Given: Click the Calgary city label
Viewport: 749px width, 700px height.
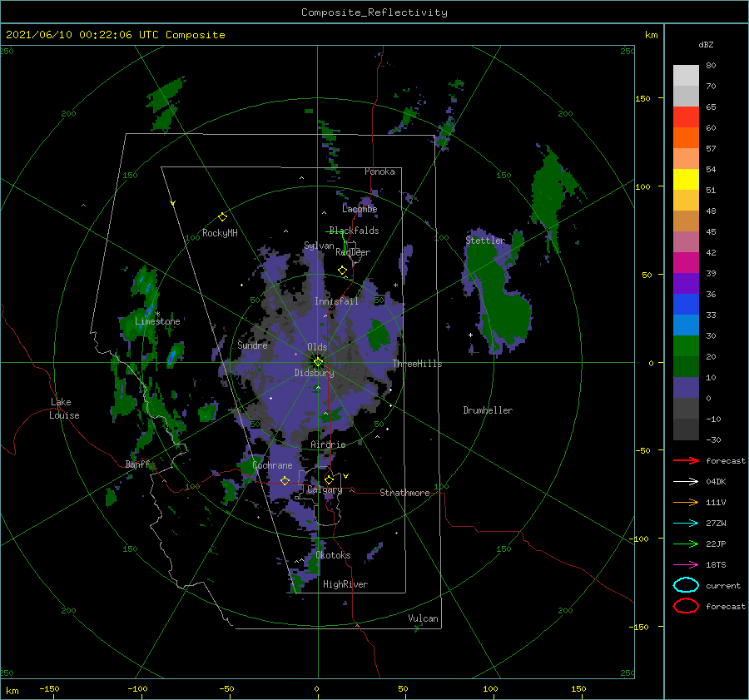Looking at the screenshot, I should click(x=325, y=489).
